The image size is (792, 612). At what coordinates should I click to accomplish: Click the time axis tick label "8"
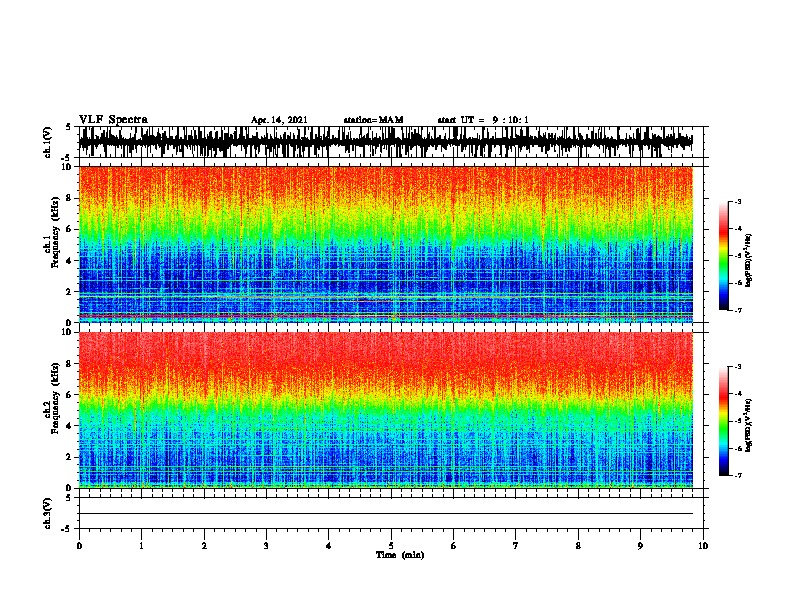click(578, 546)
